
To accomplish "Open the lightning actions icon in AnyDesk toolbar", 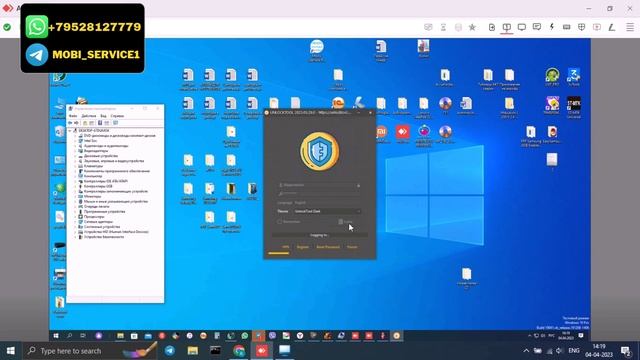I will click(552, 27).
